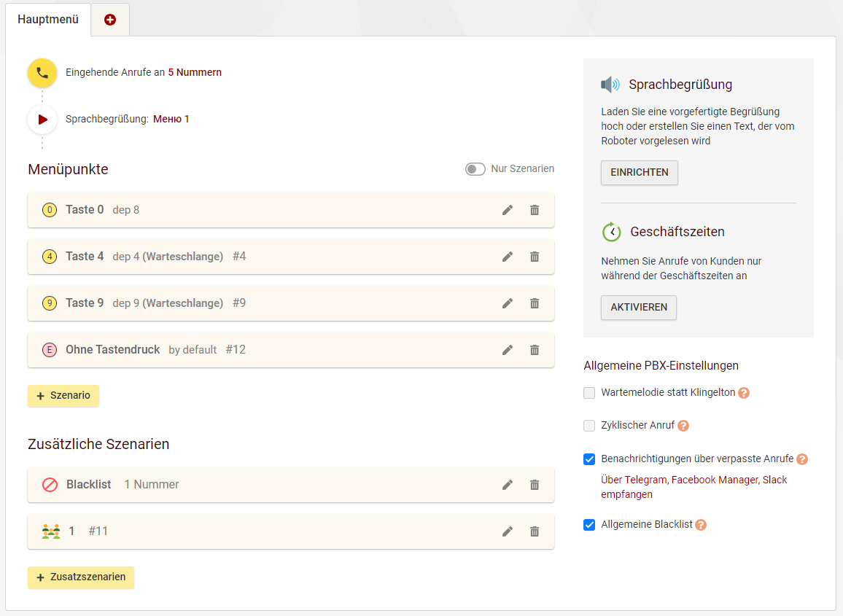Click the Zusätzliche Szenarien heading
The image size is (843, 616).
point(98,444)
